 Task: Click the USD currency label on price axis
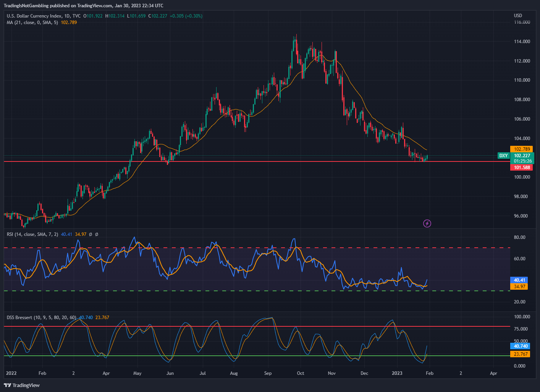[518, 16]
